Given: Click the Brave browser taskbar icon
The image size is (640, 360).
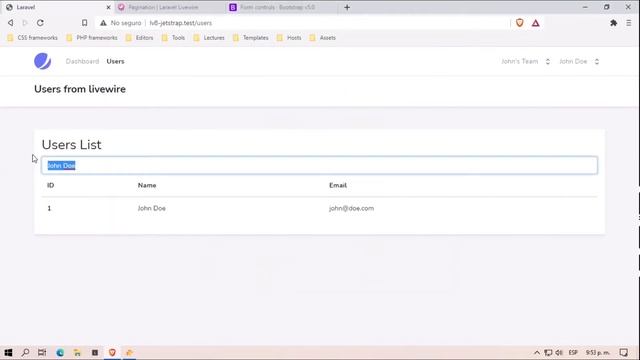Looking at the screenshot, I should click(112, 352).
